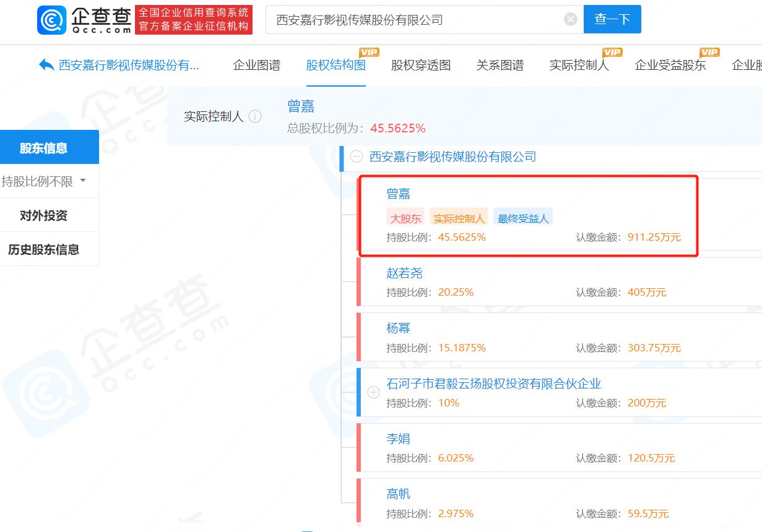Open shareholder 李娟's profile
Screen dimensions: 762x532
(x=399, y=439)
